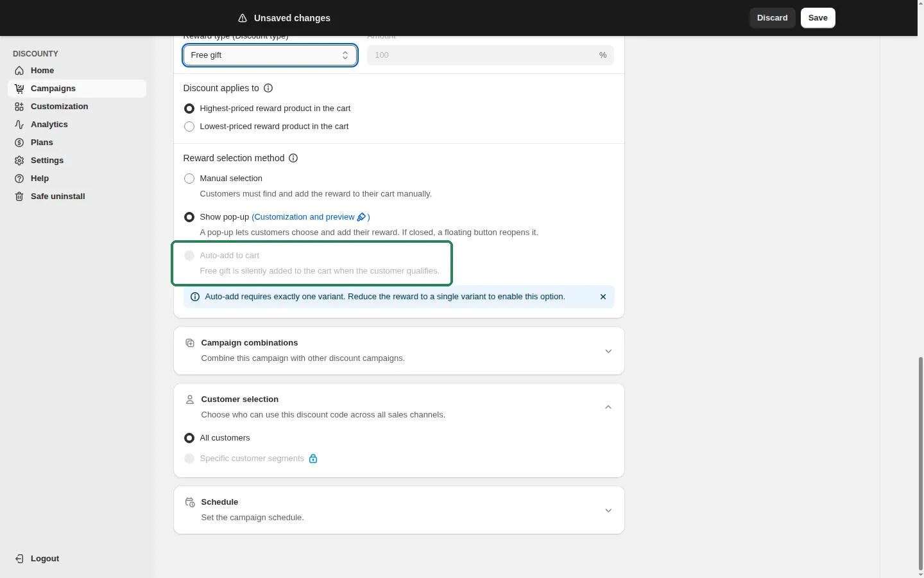Screen dimensions: 924x578
Task: Click the Schedule calendar clock icon
Action: coord(190,502)
